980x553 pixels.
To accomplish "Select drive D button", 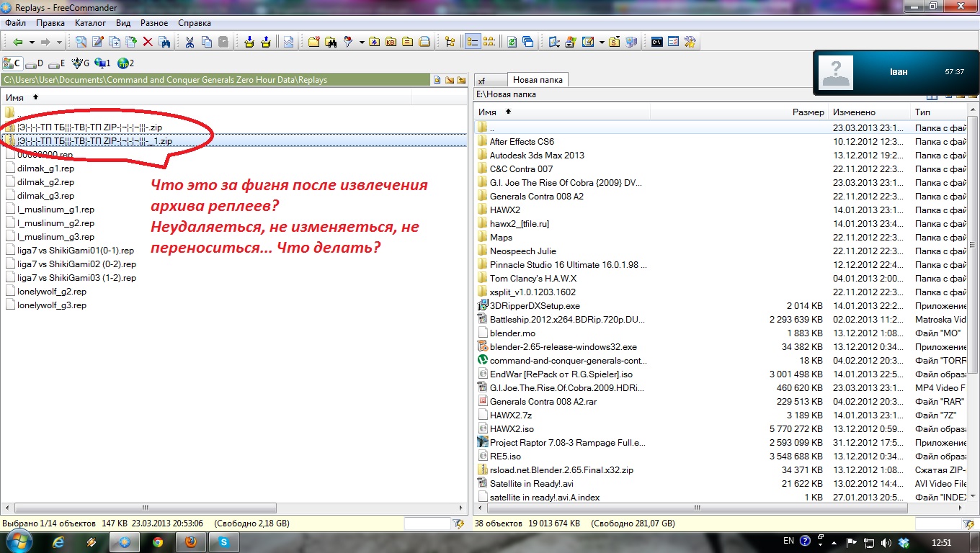I will point(35,63).
